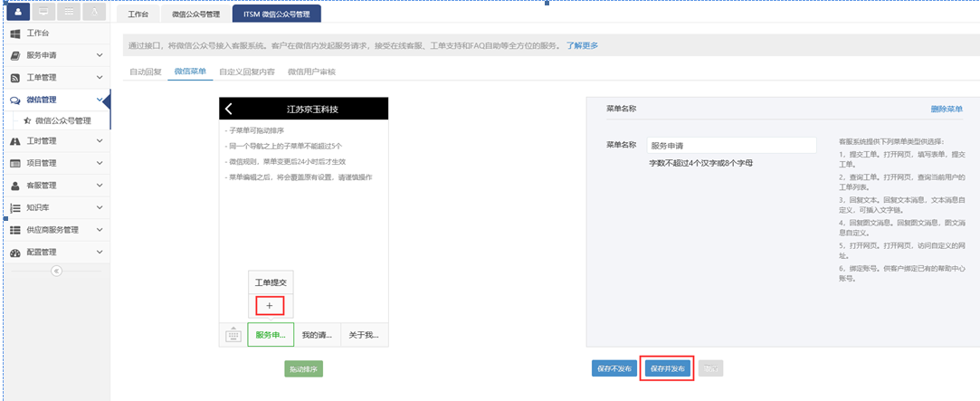The image size is (980, 401).
Task: Expand the 工单管理 sidebar section
Action: click(100, 78)
